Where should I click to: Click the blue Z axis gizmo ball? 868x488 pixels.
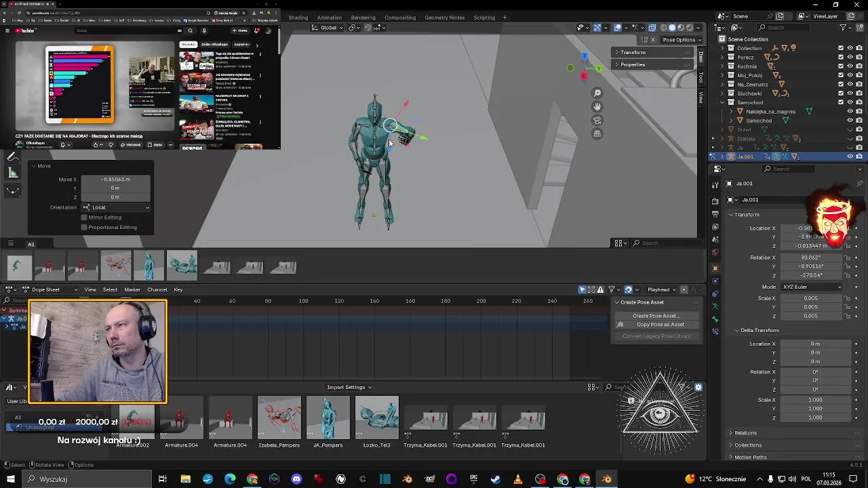pyautogui.click(x=585, y=57)
